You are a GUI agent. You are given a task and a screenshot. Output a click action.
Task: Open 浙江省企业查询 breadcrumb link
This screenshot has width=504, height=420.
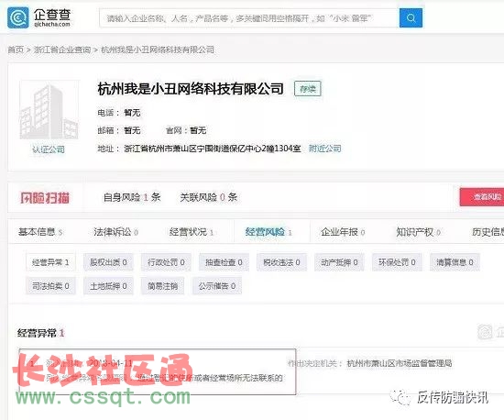pos(62,50)
